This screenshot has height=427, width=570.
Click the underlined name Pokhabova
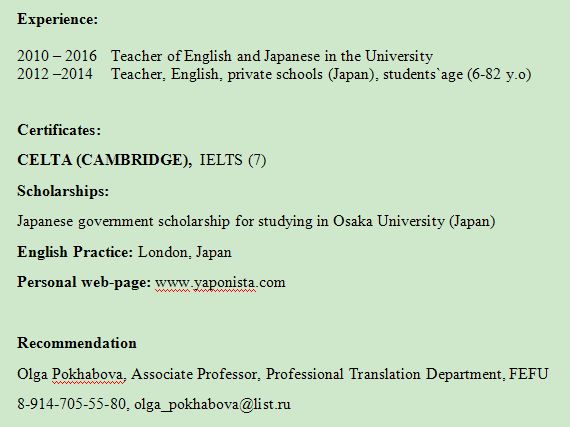[x=89, y=374]
